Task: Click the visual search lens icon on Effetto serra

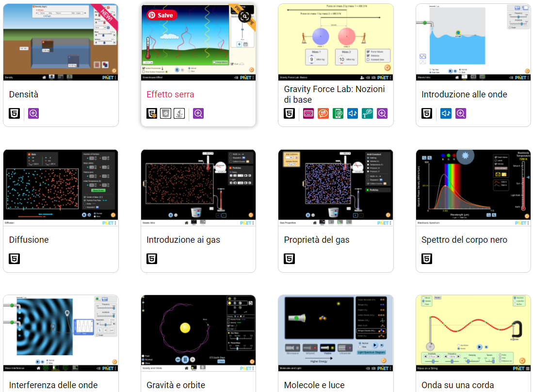Action: tap(245, 16)
